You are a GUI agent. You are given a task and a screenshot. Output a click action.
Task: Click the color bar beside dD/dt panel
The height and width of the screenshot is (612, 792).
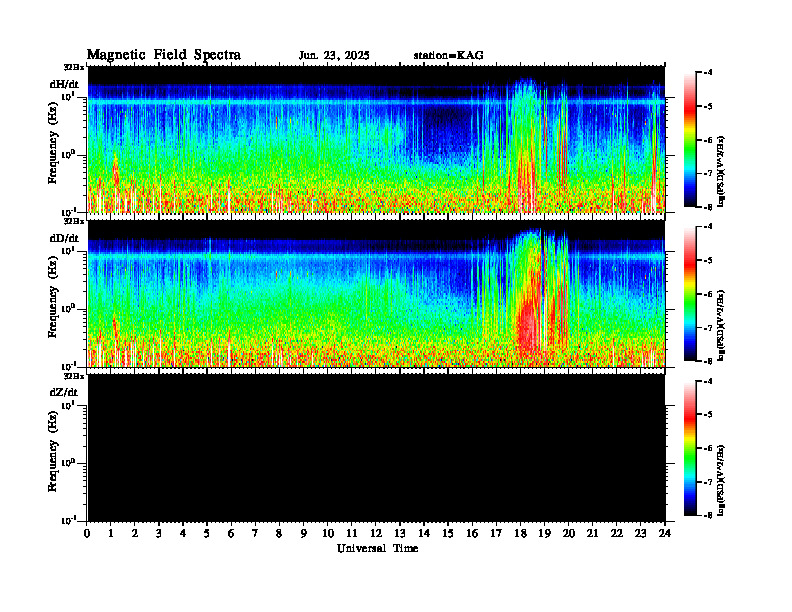pyautogui.click(x=690, y=293)
